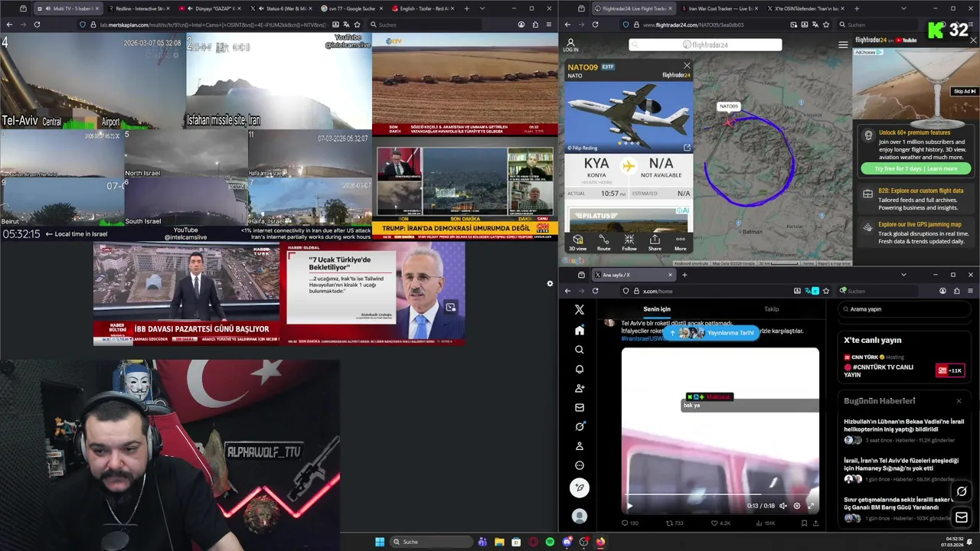
Task: List all tabs dropdown in X browser
Action: [903, 275]
